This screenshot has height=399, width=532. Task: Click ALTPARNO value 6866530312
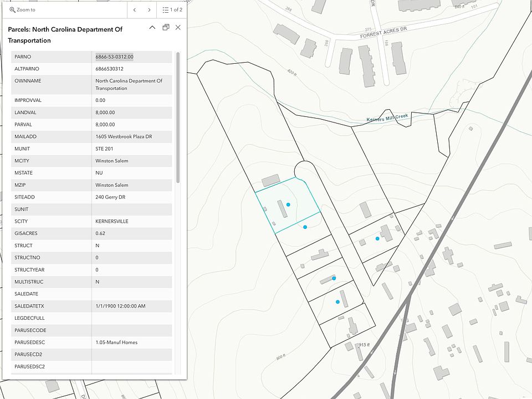(109, 69)
